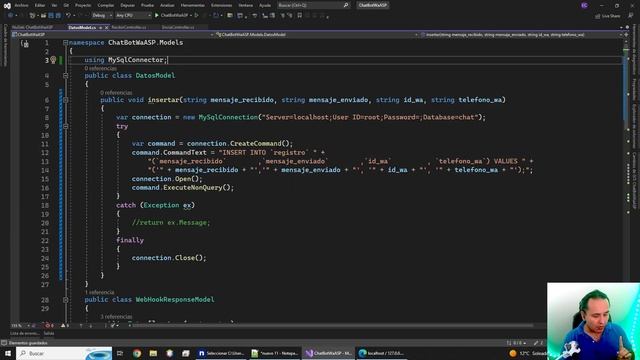
Task: Open the Editar menu
Action: tap(40, 5)
